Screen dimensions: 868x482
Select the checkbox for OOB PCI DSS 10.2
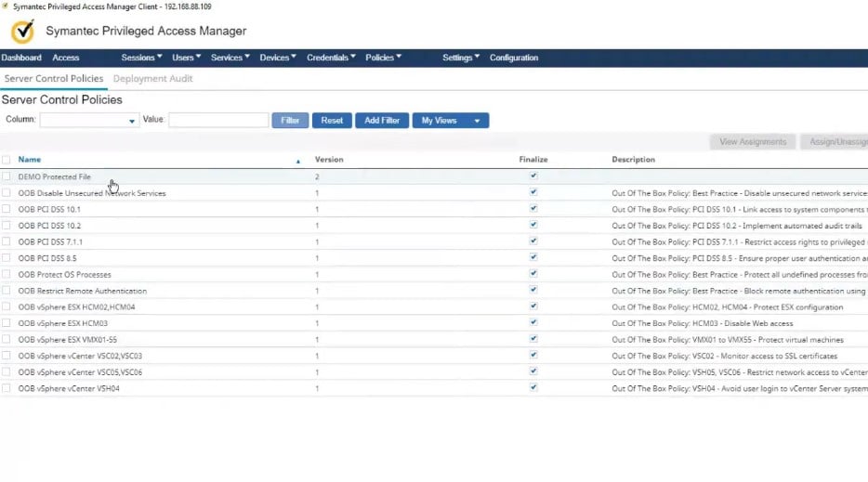click(x=7, y=226)
